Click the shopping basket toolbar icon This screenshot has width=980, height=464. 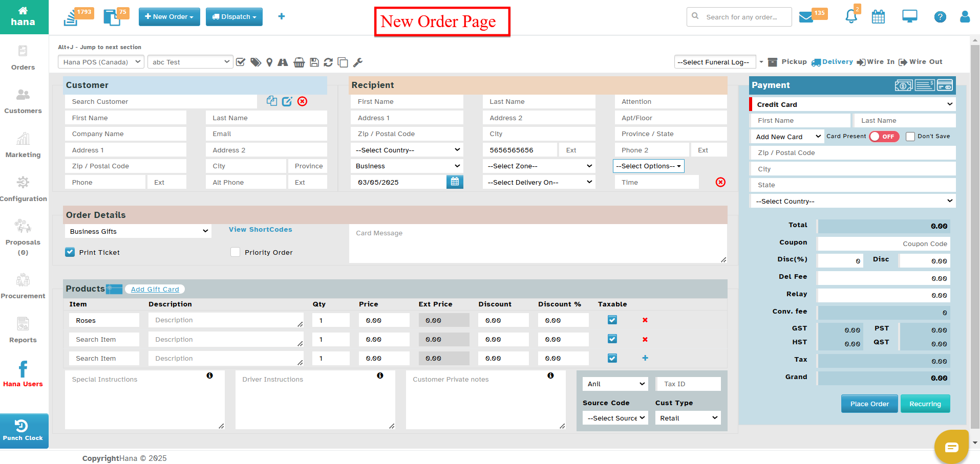(299, 62)
